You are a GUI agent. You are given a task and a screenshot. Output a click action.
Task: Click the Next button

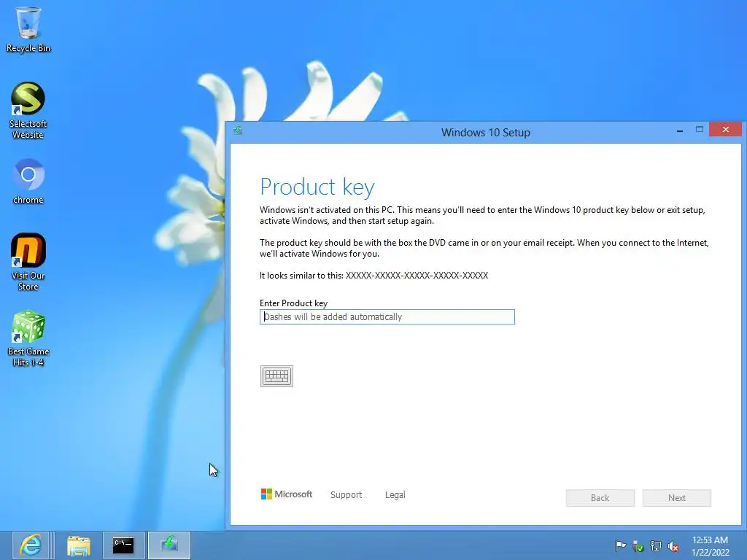676,498
